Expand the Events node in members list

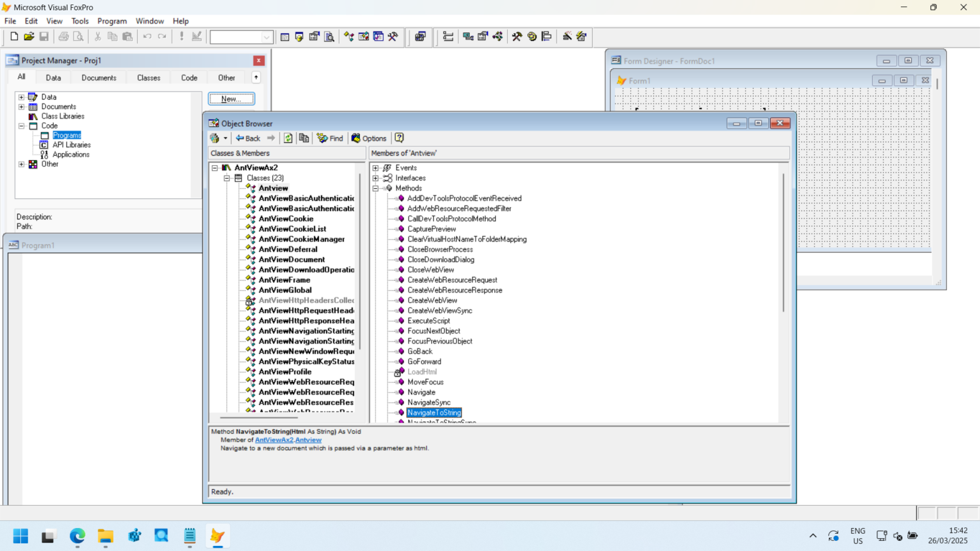pyautogui.click(x=376, y=167)
